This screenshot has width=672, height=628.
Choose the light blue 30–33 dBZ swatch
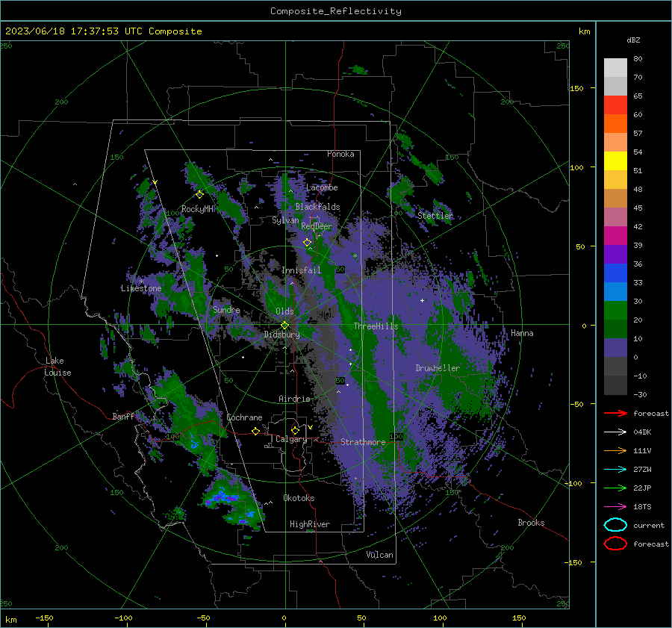coord(615,291)
